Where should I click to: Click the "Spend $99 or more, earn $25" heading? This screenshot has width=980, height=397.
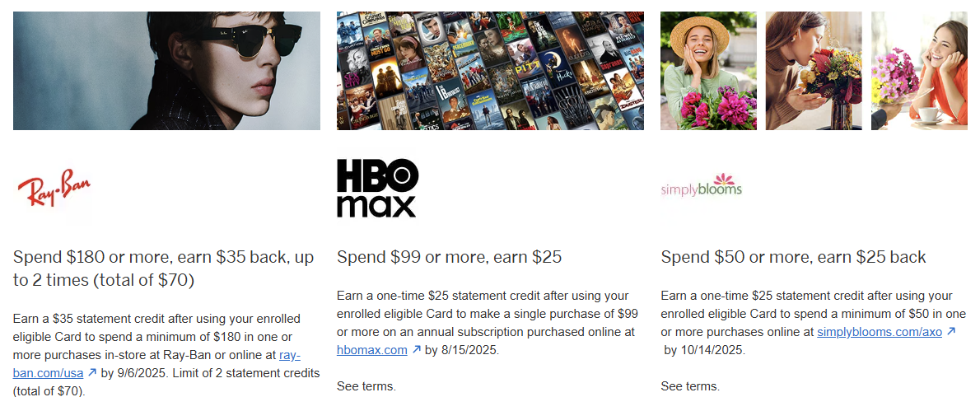449,258
